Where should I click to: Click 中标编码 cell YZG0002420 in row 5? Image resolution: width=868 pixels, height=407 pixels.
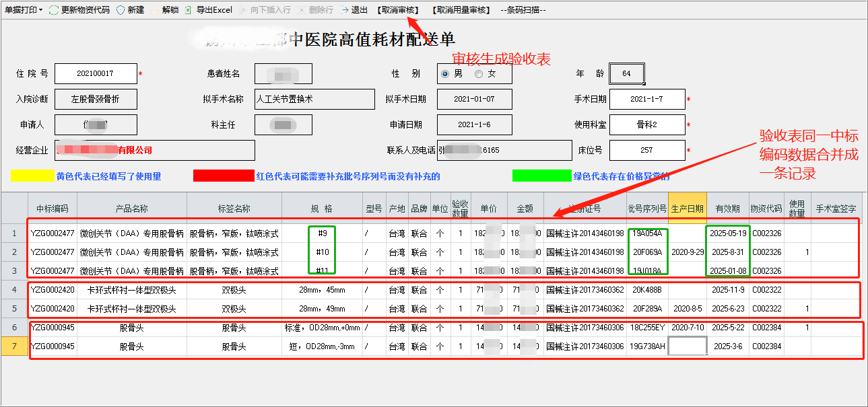(53, 309)
